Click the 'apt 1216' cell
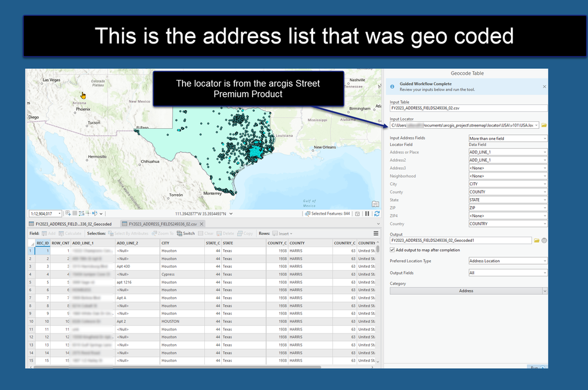588x390 pixels. click(x=137, y=282)
